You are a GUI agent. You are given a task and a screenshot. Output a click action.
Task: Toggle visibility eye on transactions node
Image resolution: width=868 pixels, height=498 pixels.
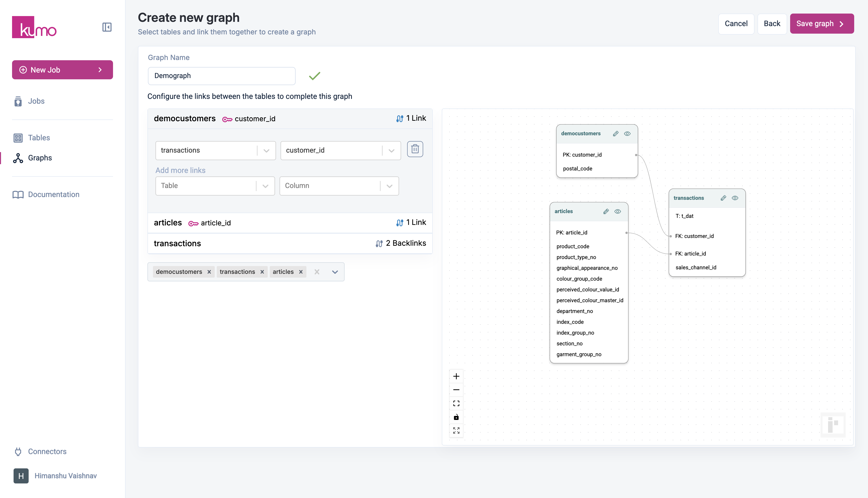click(735, 198)
